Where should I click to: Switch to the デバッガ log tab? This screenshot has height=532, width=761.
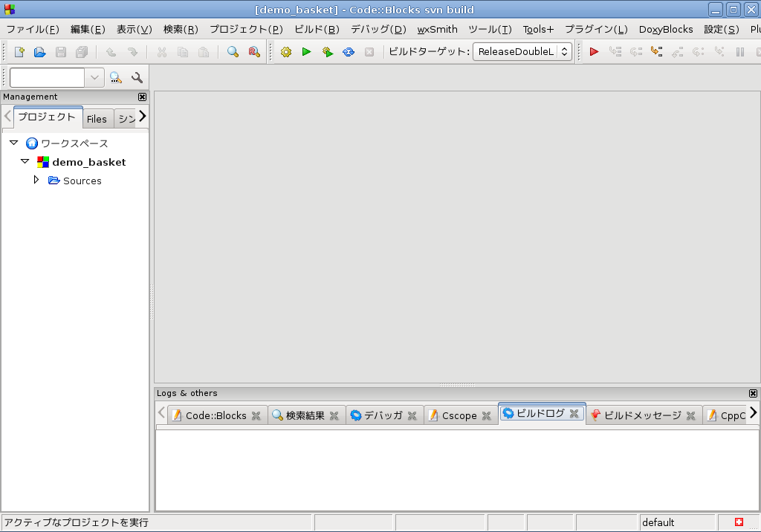(383, 415)
